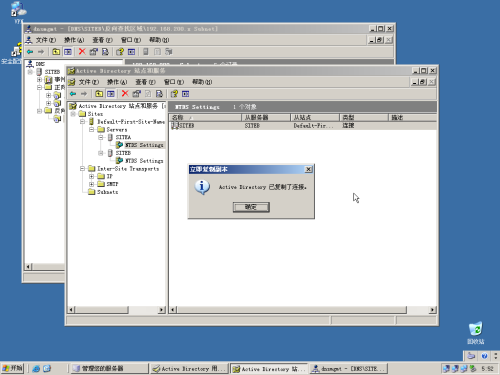This screenshot has height=375, width=500.
Task: Click 确定 button in replication dialog
Action: (x=251, y=207)
